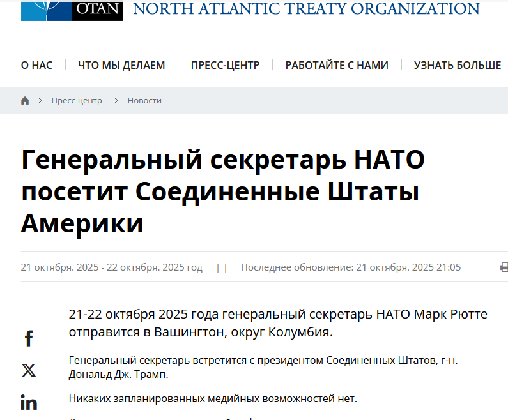Click the article headline about Генеральный секретарь НАТО

click(223, 191)
